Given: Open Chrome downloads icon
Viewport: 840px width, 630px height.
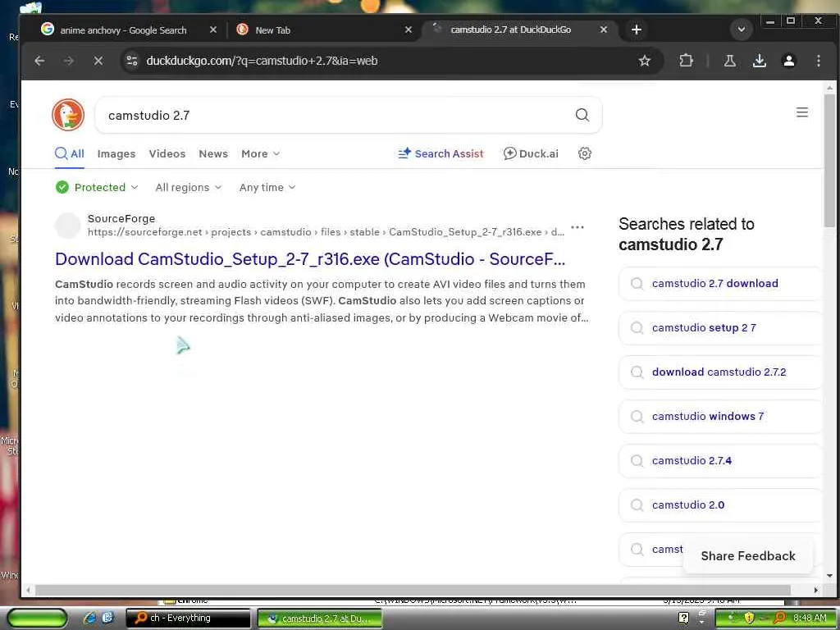Looking at the screenshot, I should pyautogui.click(x=759, y=61).
